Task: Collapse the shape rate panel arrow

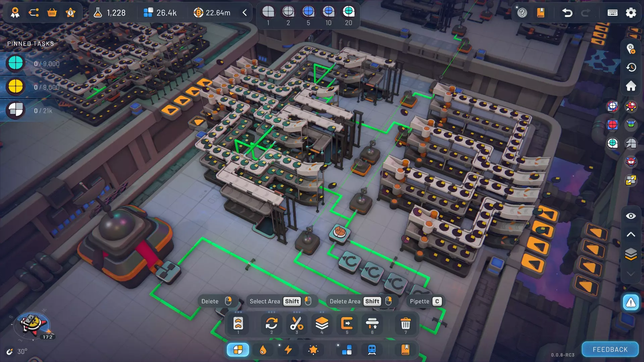Action: (245, 13)
